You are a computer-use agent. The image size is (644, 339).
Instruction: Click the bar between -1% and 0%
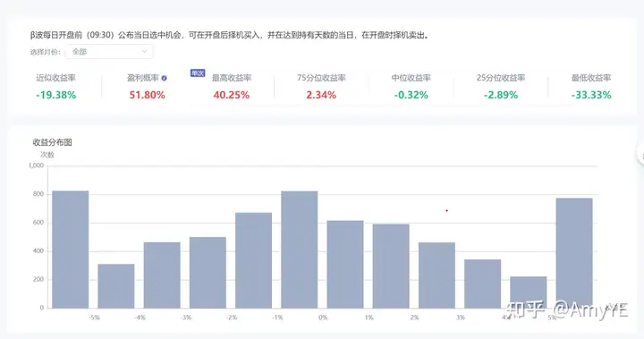point(300,250)
